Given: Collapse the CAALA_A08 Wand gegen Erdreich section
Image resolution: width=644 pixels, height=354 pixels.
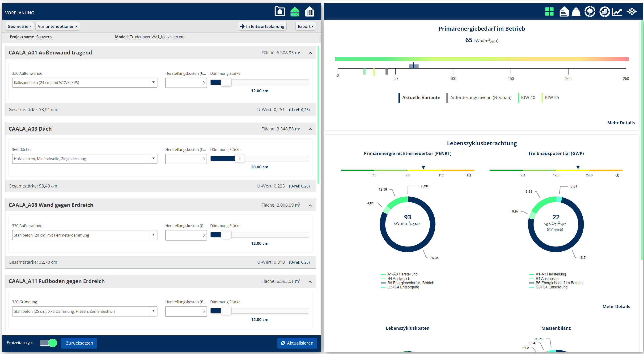Looking at the screenshot, I should pos(310,205).
